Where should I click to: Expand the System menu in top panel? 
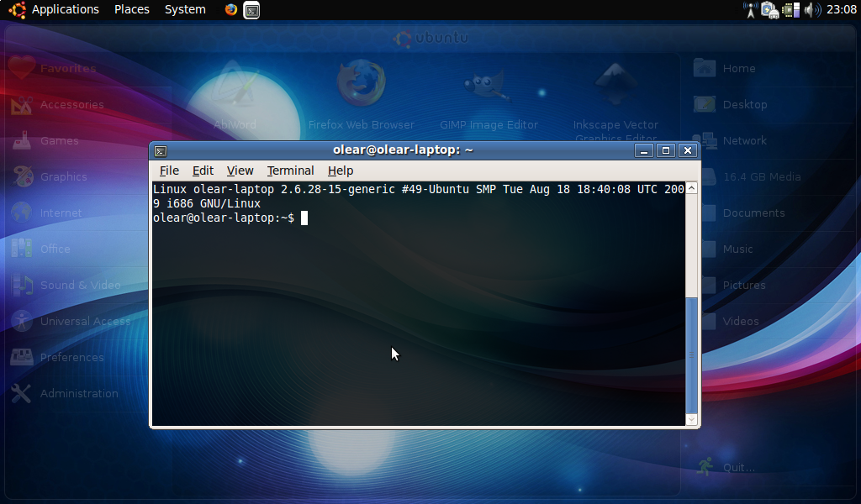[x=185, y=10]
